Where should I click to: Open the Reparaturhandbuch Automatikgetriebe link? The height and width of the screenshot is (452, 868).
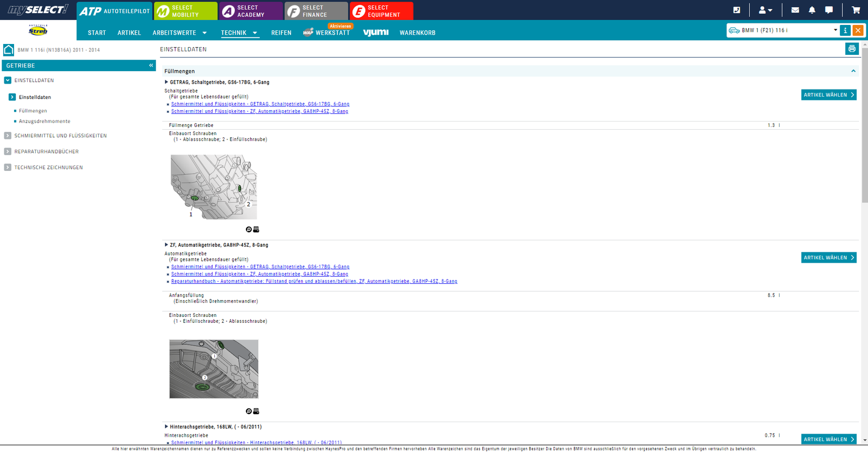click(314, 281)
